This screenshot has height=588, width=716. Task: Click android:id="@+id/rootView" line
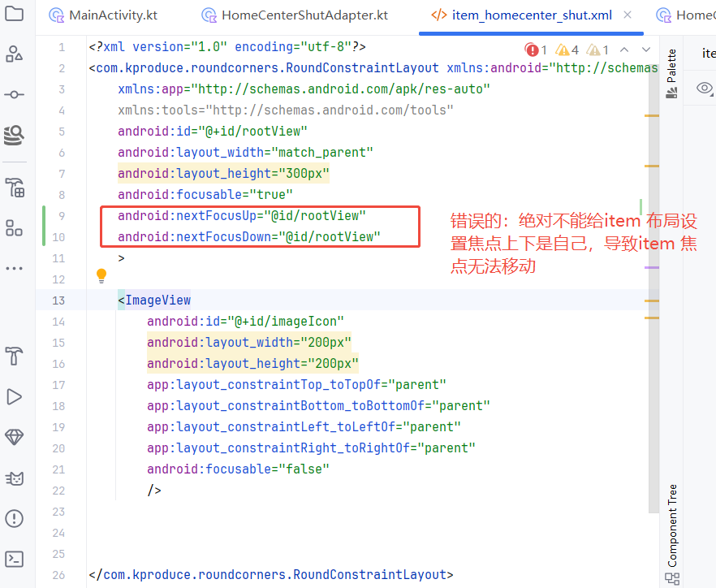[x=213, y=131]
